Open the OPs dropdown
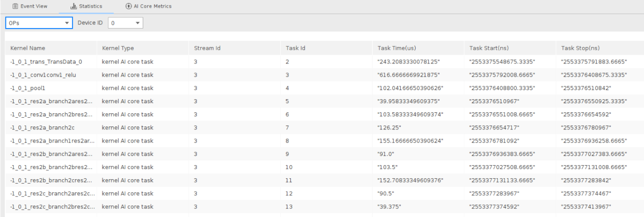The image size is (644, 217). click(x=39, y=23)
